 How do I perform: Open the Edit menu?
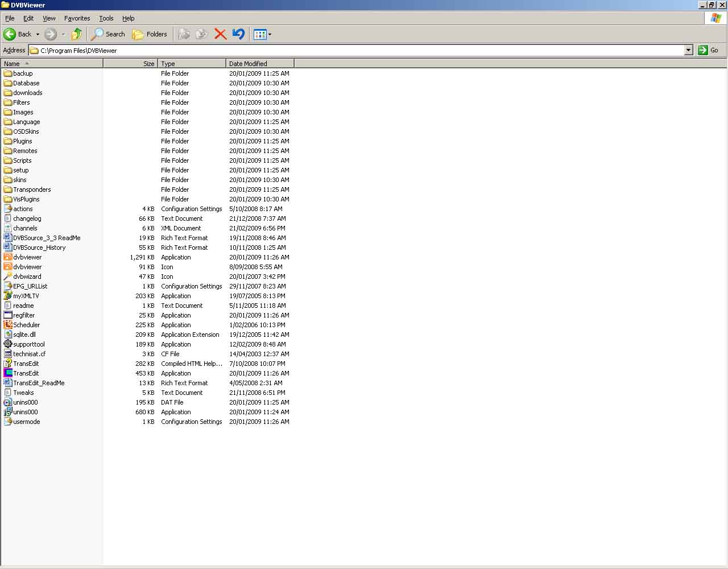(28, 18)
